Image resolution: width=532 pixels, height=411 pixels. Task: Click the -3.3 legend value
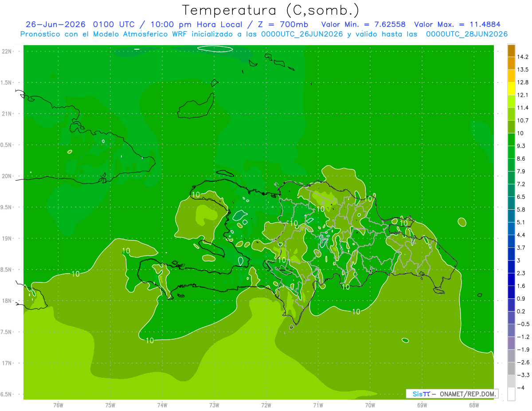[x=523, y=375]
